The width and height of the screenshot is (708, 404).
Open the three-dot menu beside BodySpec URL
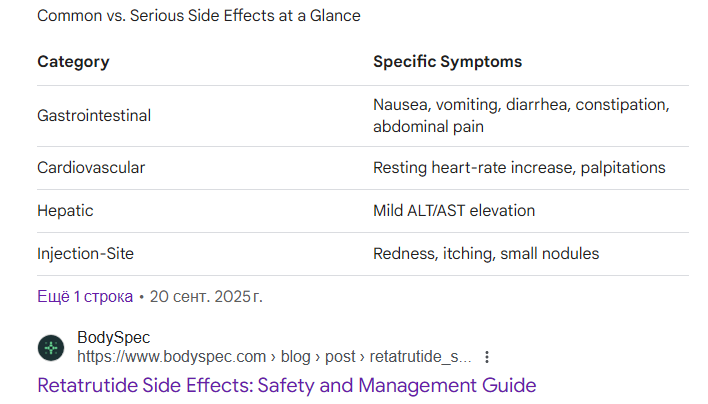[487, 357]
